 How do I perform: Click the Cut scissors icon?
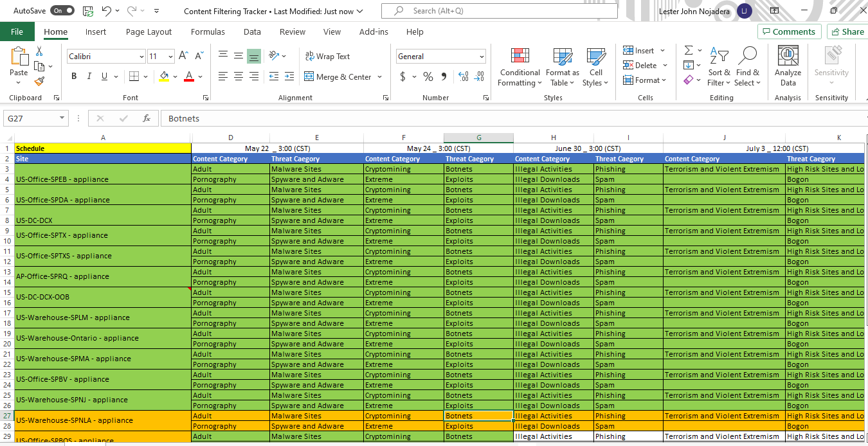(x=39, y=51)
